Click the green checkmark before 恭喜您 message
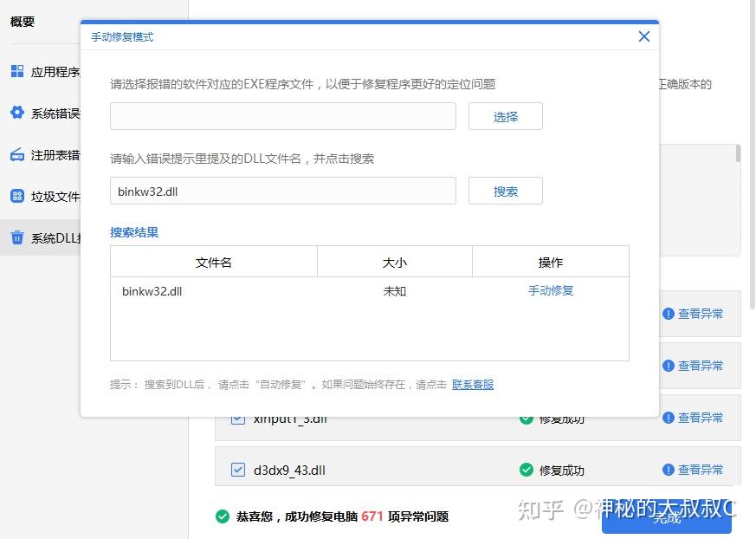 [x=223, y=516]
